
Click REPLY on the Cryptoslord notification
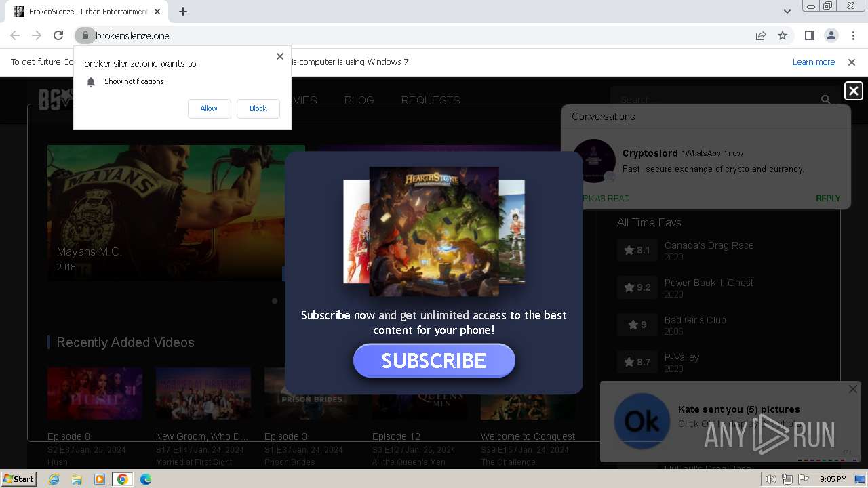click(x=828, y=199)
